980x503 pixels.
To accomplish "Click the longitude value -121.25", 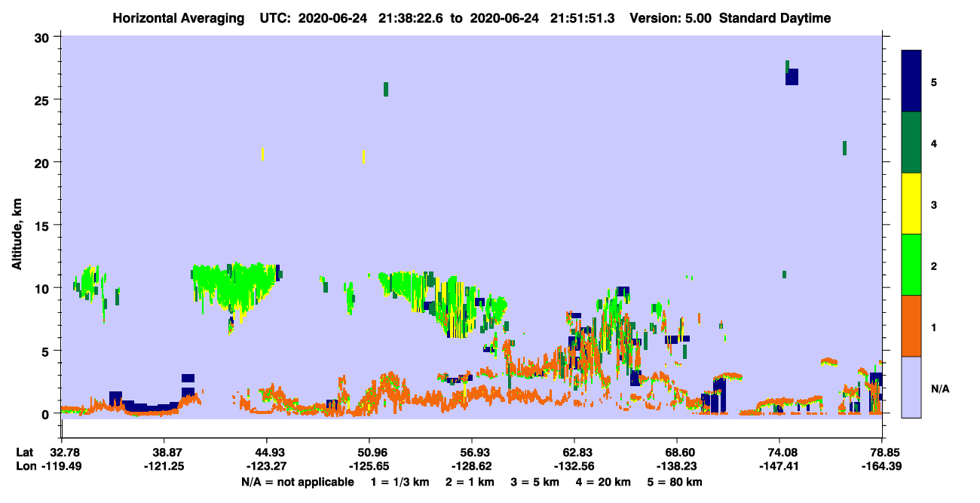I will (x=164, y=467).
